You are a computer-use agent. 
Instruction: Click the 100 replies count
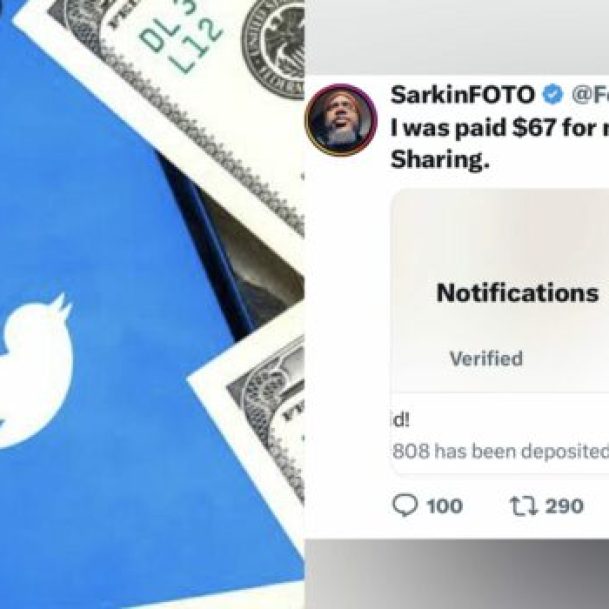pos(445,506)
